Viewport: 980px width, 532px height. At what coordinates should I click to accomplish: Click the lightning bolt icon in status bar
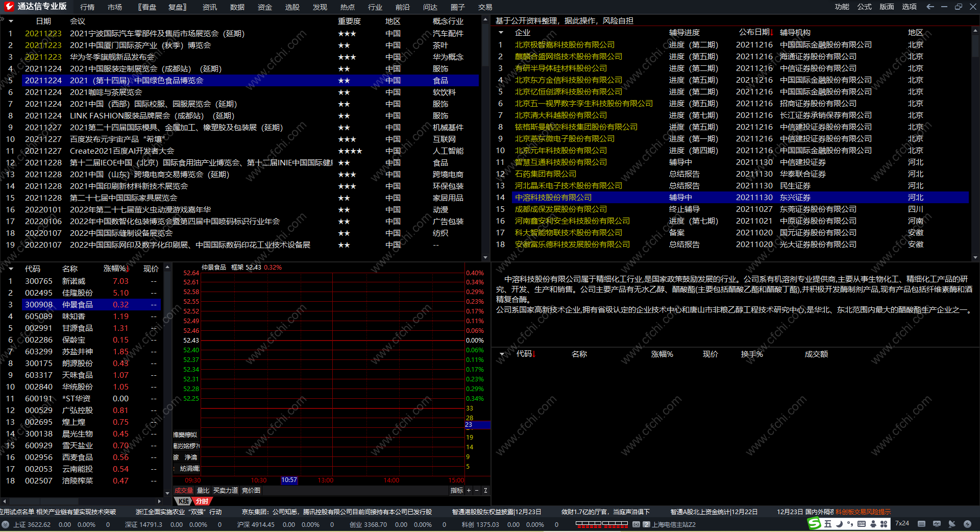(x=967, y=524)
